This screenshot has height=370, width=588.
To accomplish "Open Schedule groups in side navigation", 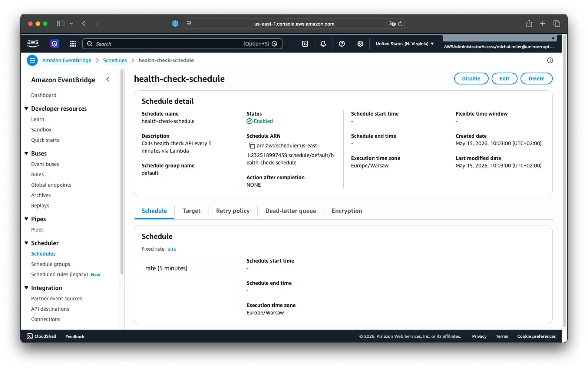I will pos(51,264).
